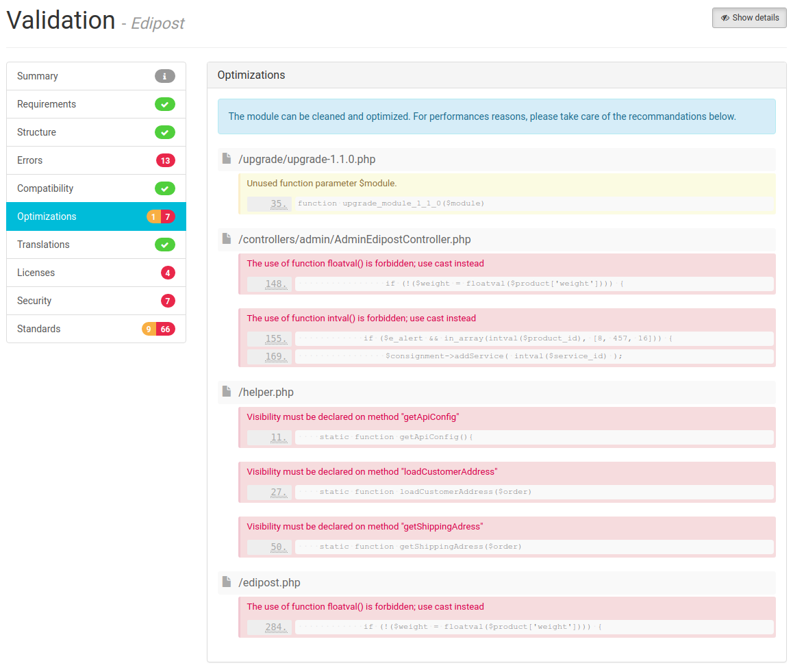This screenshot has height=672, width=793.
Task: Click line number 50 in helper.php
Action: [279, 547]
